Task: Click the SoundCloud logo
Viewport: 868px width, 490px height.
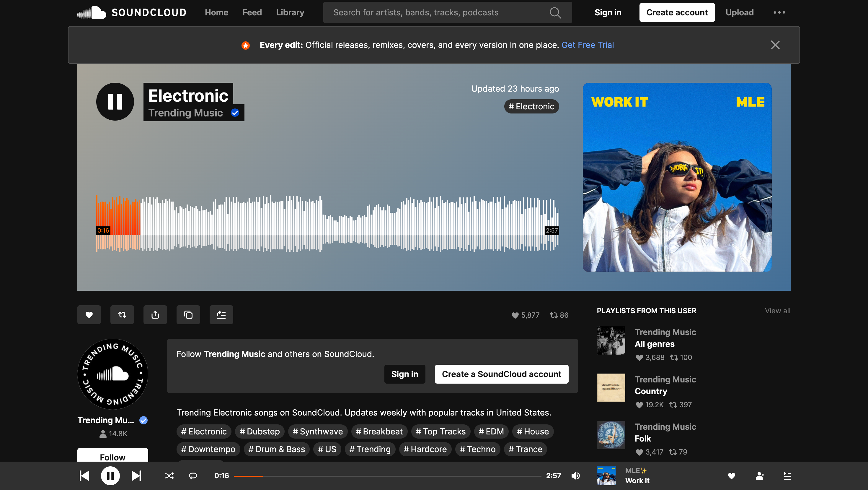Action: point(131,12)
